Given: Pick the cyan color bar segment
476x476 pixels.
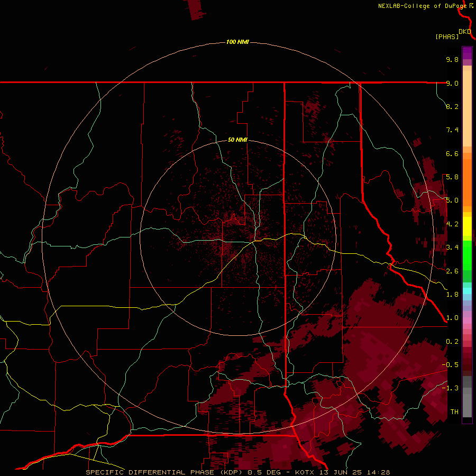Looking at the screenshot, I should (467, 290).
